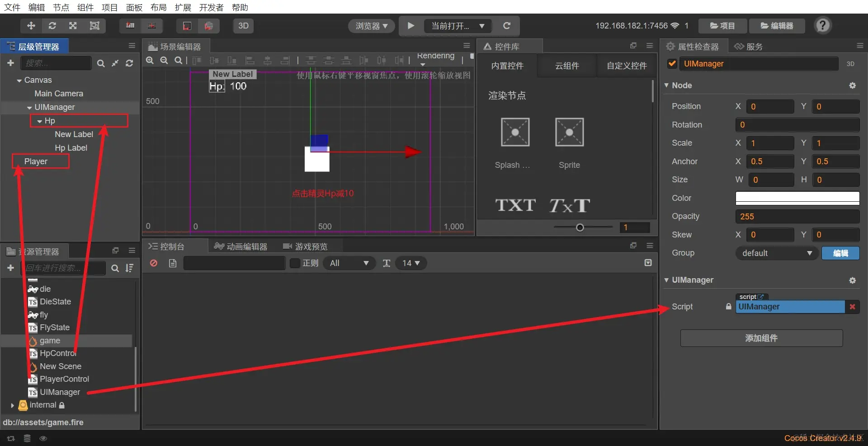Zoom in the scene editor view
Screen dimensions: 868x446
click(x=150, y=60)
